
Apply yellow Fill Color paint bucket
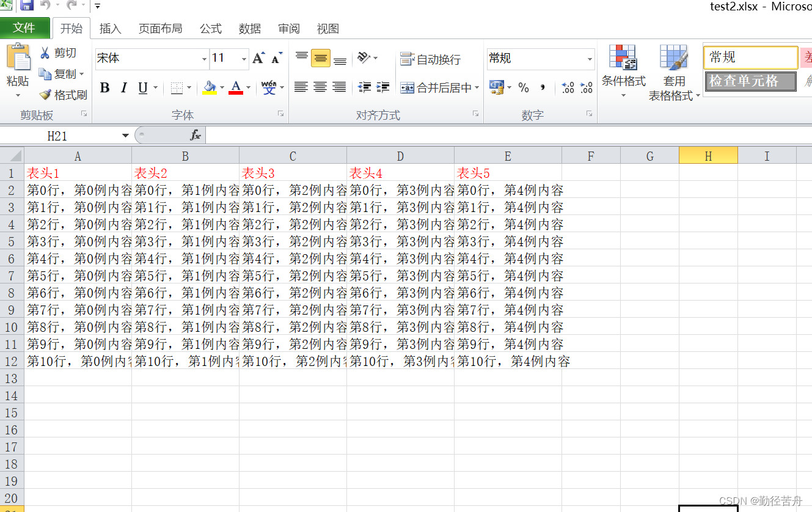(210, 88)
